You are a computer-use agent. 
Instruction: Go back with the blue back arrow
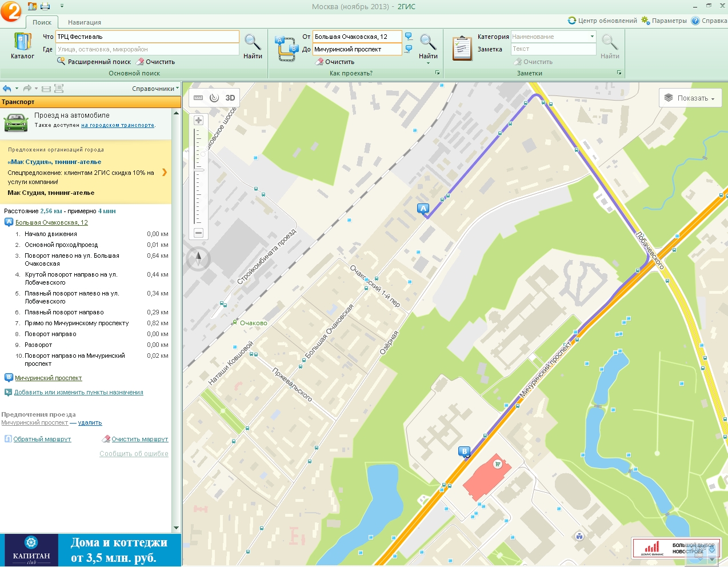pos(7,89)
